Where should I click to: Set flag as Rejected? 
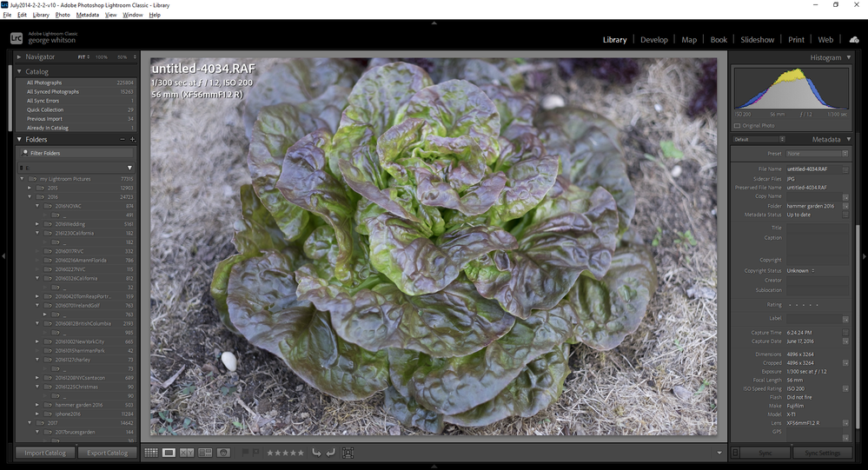tap(255, 453)
